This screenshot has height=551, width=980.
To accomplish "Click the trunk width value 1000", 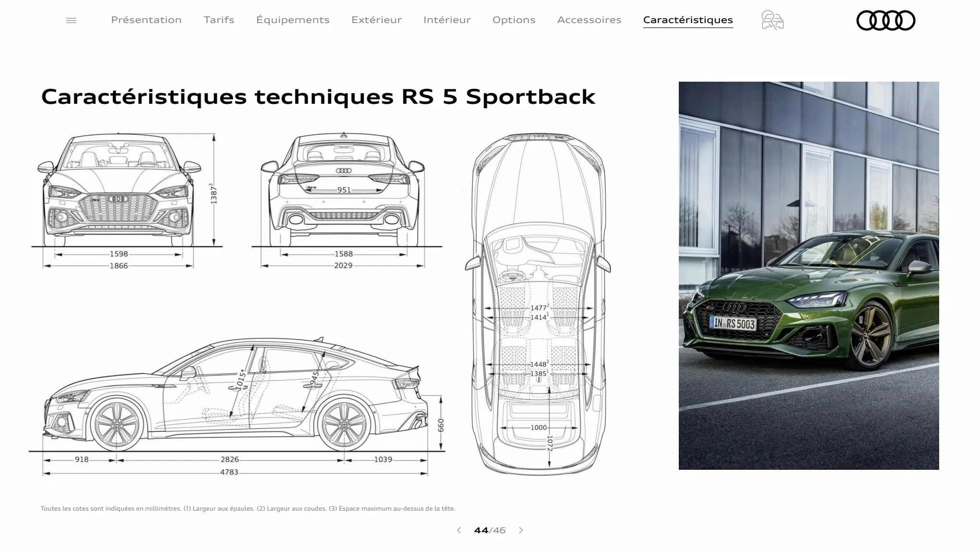I will pyautogui.click(x=539, y=428).
